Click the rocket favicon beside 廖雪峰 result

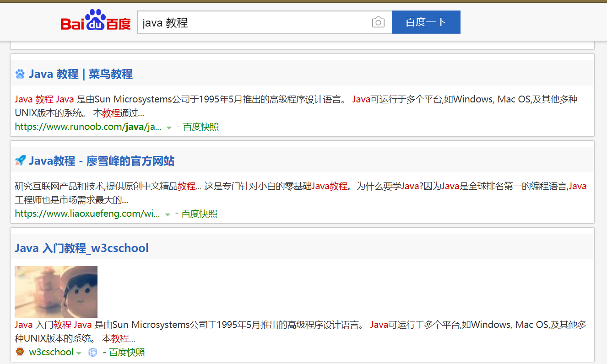[20, 161]
